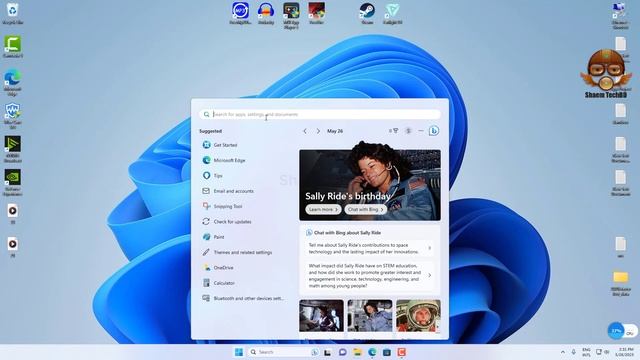Go to next day in search highlights
This screenshot has width=640, height=360.
point(318,131)
